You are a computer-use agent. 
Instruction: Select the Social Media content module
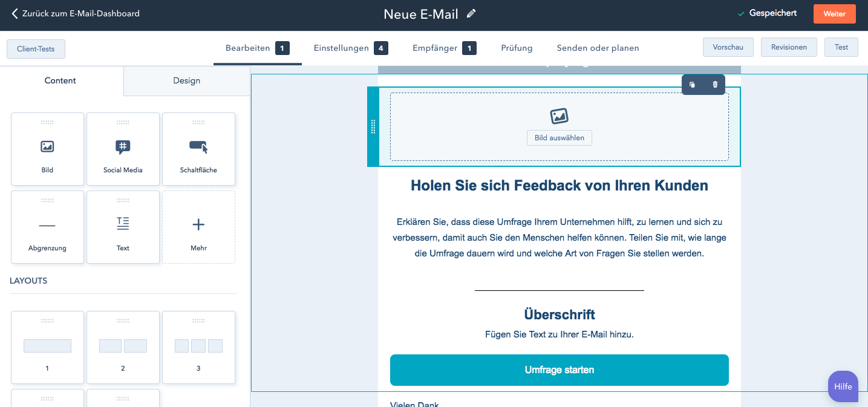tap(123, 149)
